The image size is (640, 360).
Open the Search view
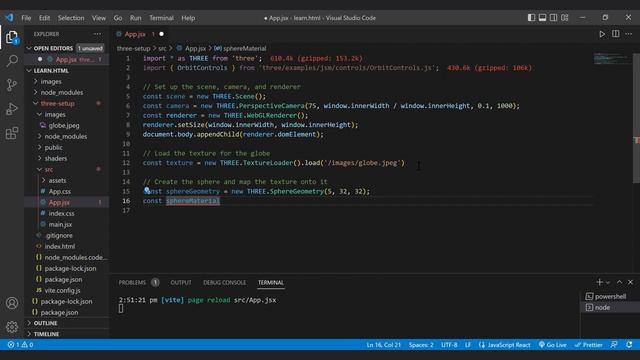point(12,61)
